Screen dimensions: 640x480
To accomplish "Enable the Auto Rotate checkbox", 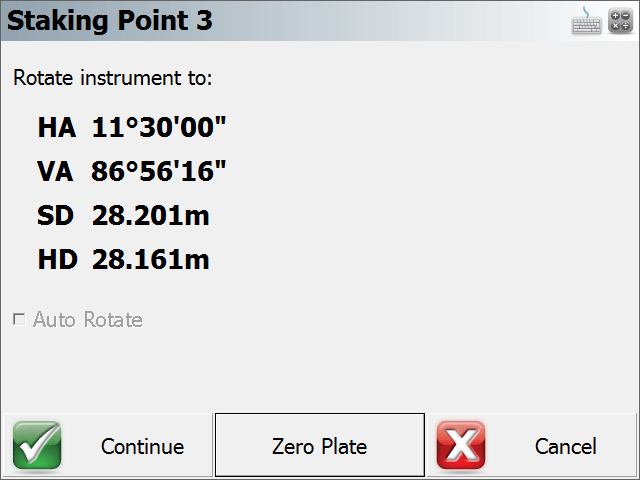I will coord(19,320).
